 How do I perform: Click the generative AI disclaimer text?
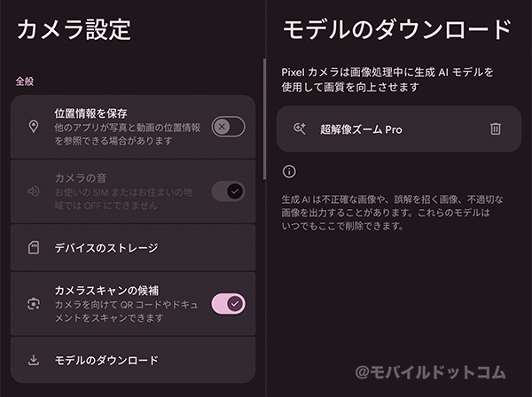[392, 213]
